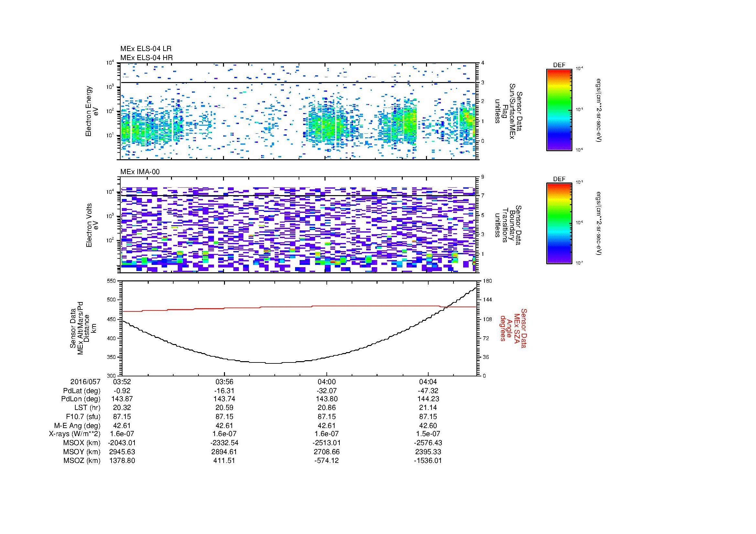Click the MSOX value '-2332.54'
The width and height of the screenshot is (756, 534).
tap(224, 443)
